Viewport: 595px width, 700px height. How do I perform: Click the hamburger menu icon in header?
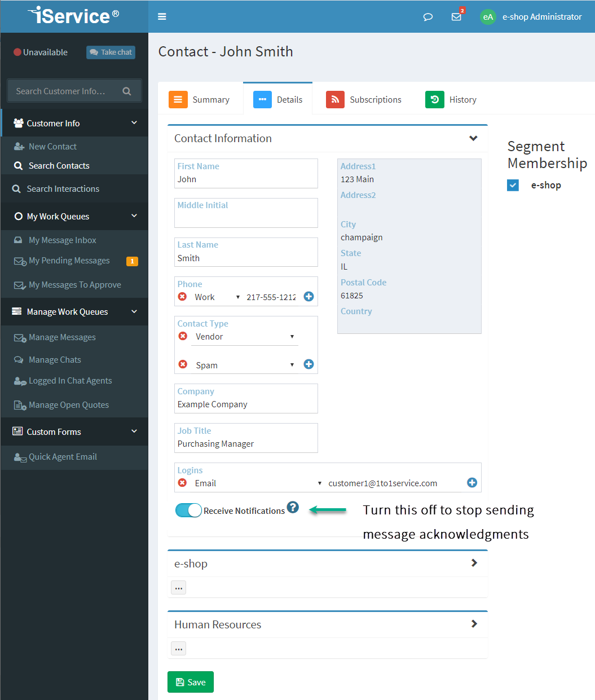click(x=162, y=17)
